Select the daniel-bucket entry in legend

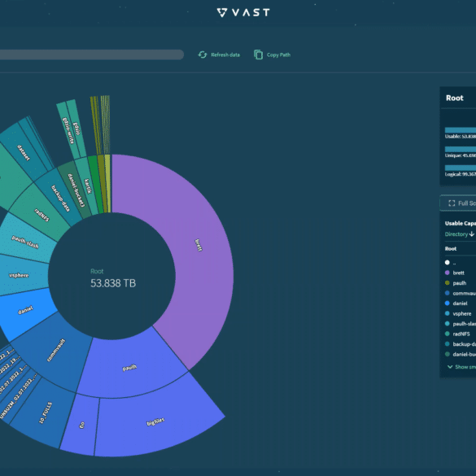pyautogui.click(x=461, y=354)
